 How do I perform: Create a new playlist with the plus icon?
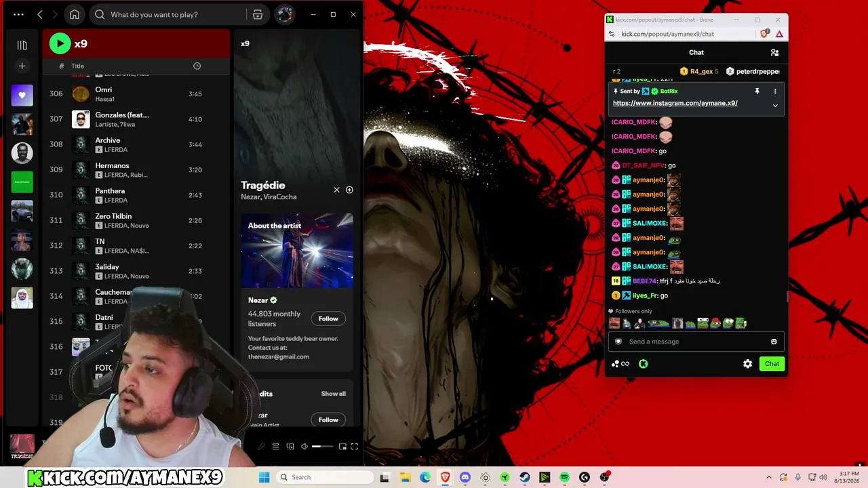(22, 66)
